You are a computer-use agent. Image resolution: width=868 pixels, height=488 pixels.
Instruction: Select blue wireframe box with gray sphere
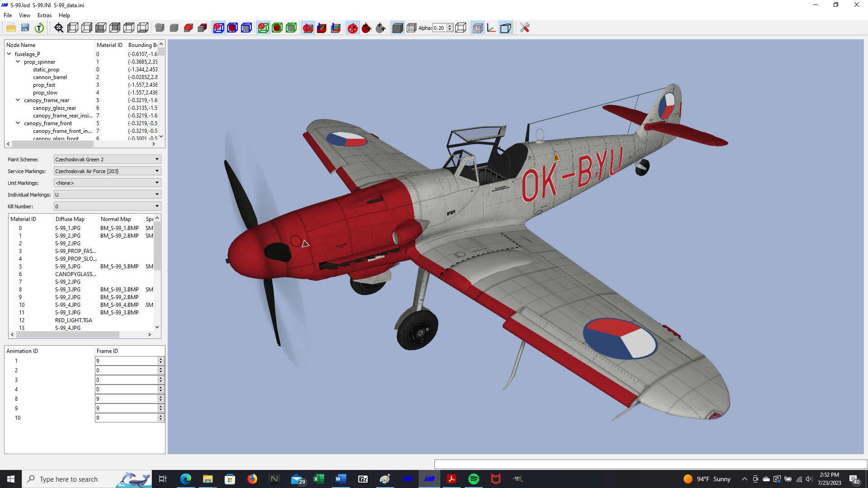[x=246, y=28]
